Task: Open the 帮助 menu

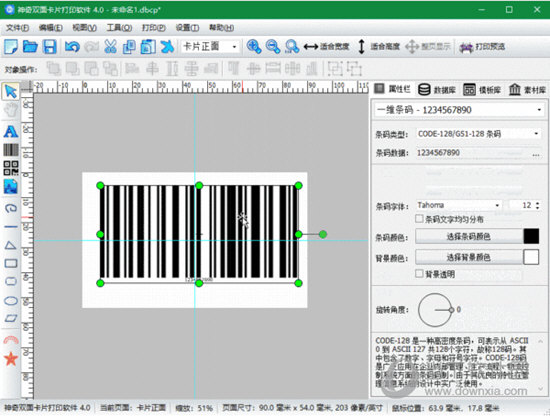Action: click(221, 28)
